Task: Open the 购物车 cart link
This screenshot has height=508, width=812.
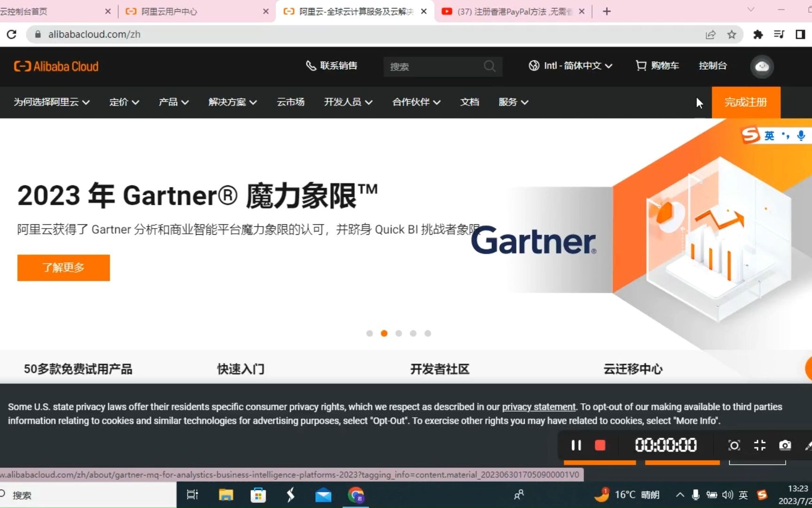Action: (657, 66)
